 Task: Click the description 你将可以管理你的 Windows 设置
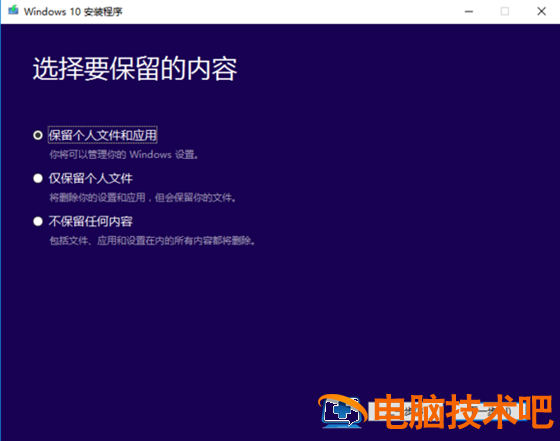(x=124, y=155)
